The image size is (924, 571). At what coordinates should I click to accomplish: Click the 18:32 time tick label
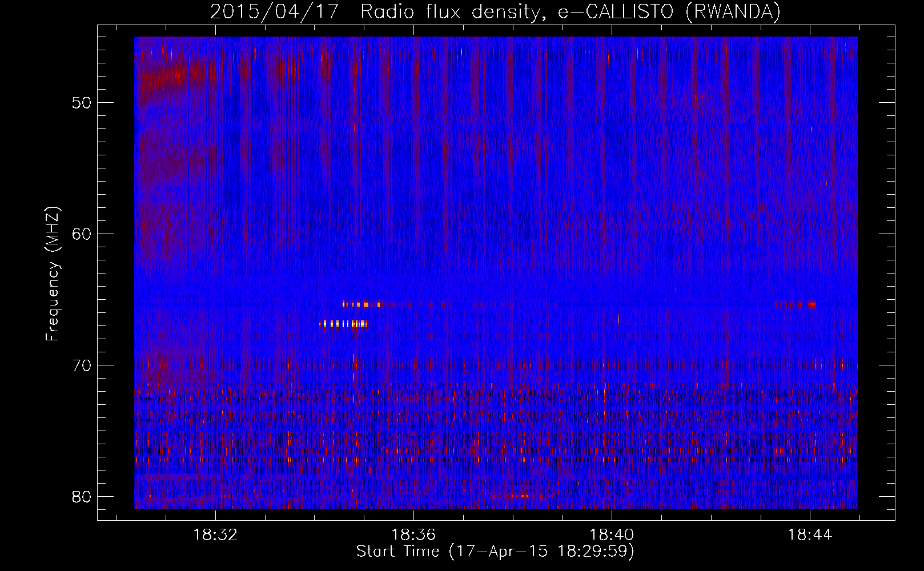215,534
